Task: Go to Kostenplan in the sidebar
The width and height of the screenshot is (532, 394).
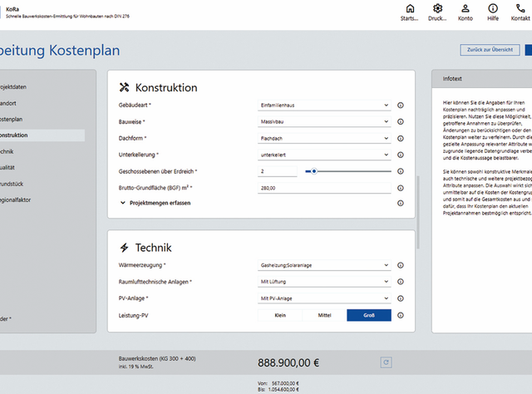Action: (x=11, y=119)
